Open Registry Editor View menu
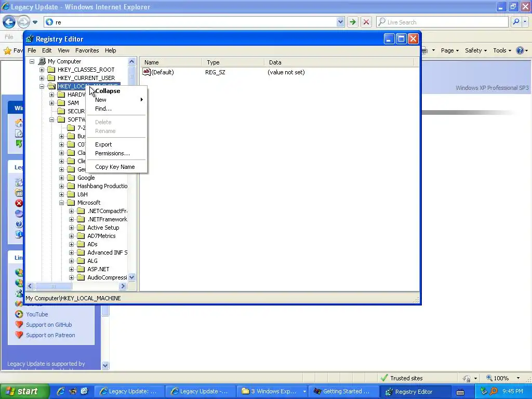The image size is (532, 399). click(63, 50)
